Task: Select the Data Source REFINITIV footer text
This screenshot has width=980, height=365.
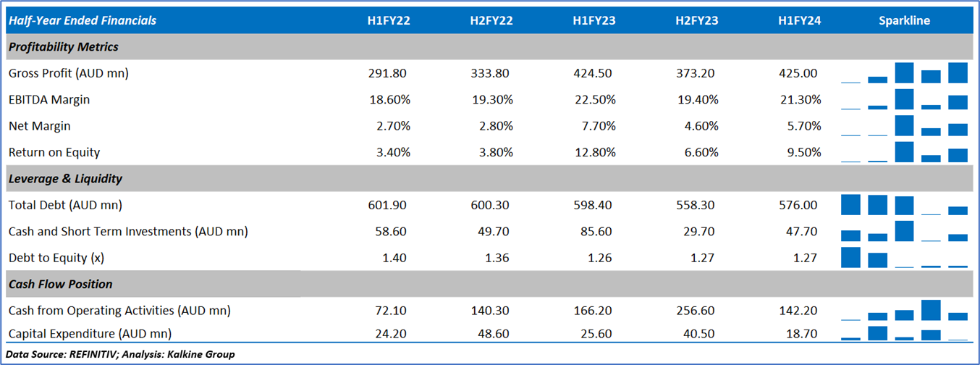Action: tap(119, 354)
